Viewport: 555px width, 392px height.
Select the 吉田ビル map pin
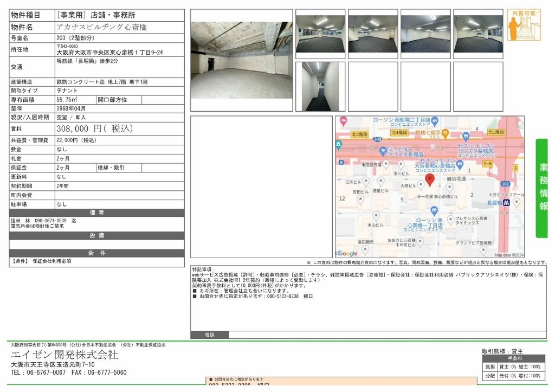360,200
